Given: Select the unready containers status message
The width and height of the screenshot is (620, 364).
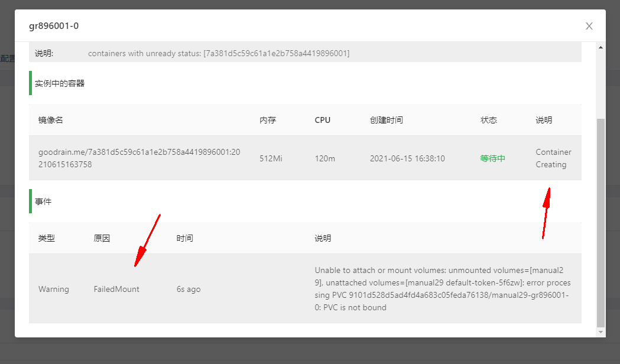Looking at the screenshot, I should (x=219, y=53).
